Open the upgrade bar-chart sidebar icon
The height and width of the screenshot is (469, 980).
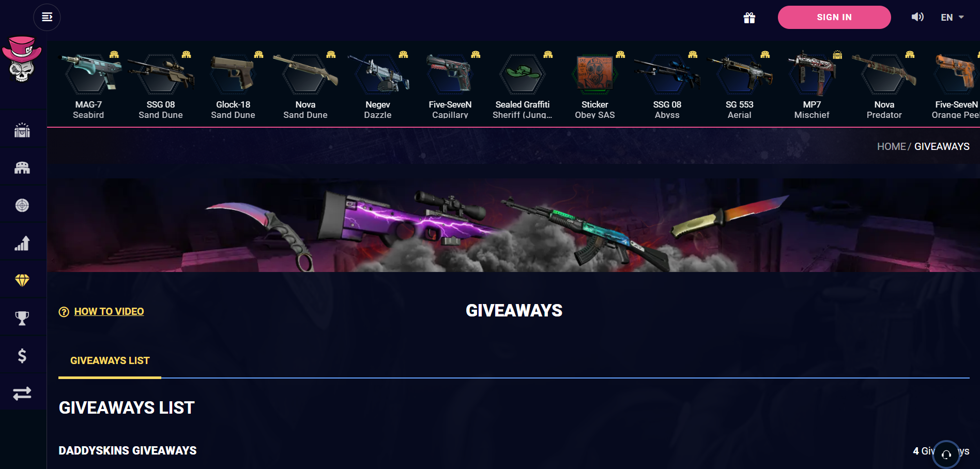coord(22,243)
